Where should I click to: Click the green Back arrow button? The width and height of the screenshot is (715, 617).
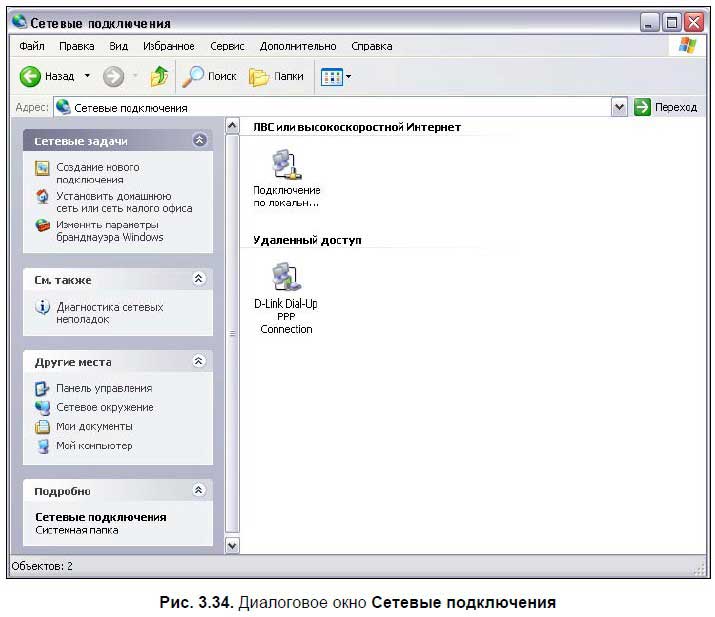pyautogui.click(x=31, y=76)
